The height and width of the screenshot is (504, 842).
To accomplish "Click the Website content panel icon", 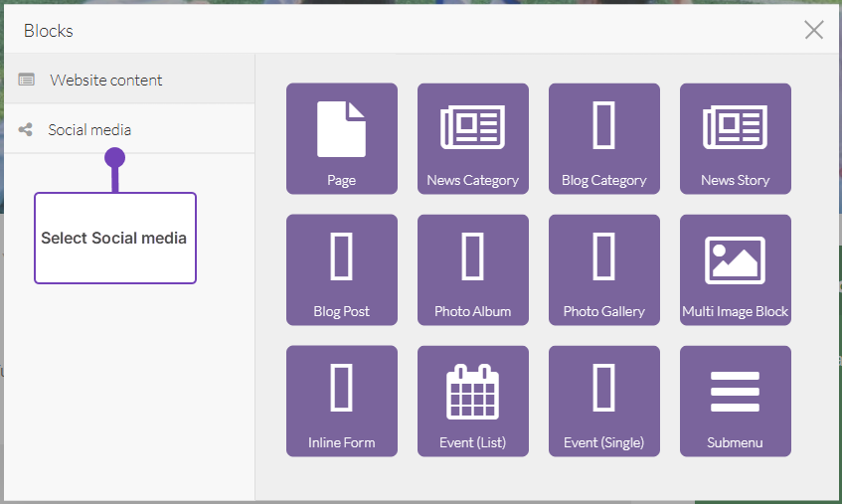I will click(x=26, y=80).
